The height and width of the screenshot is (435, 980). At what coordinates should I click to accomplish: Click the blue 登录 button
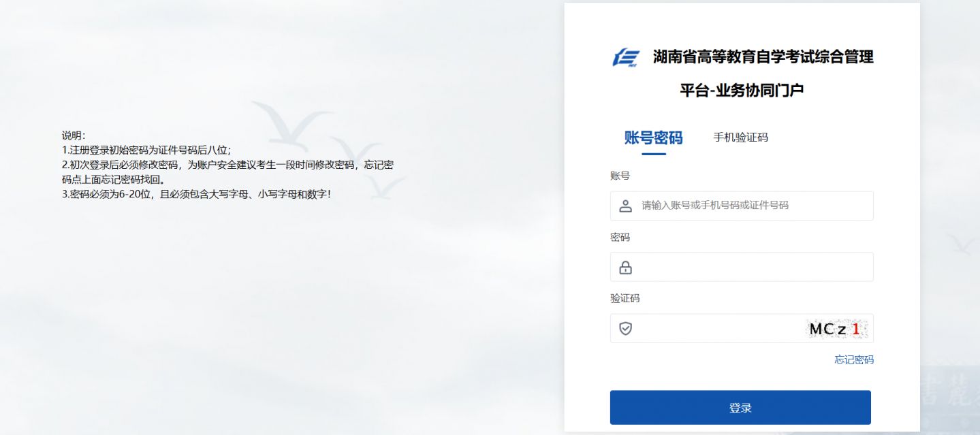point(740,408)
